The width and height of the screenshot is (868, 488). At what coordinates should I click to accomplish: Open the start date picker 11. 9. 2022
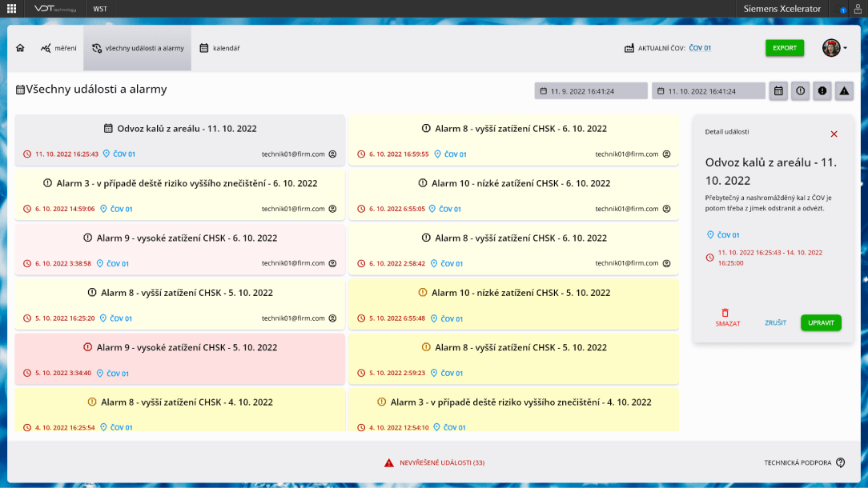tap(590, 91)
